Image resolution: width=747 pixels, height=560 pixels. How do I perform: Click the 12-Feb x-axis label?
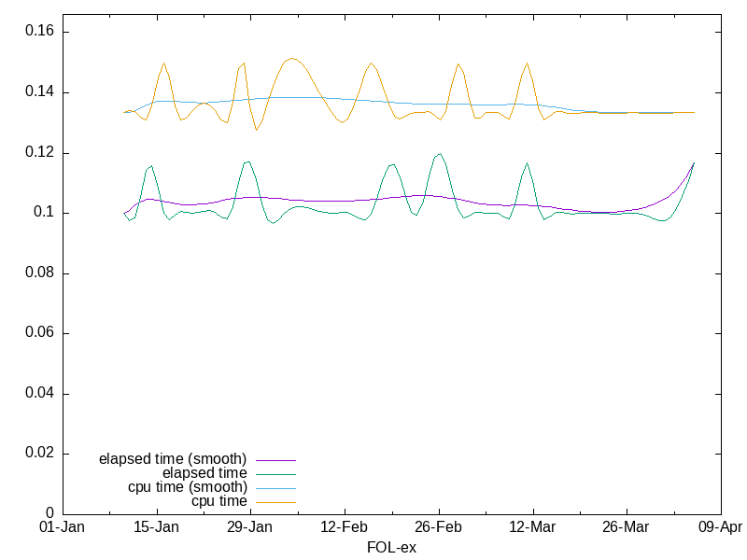pyautogui.click(x=345, y=527)
